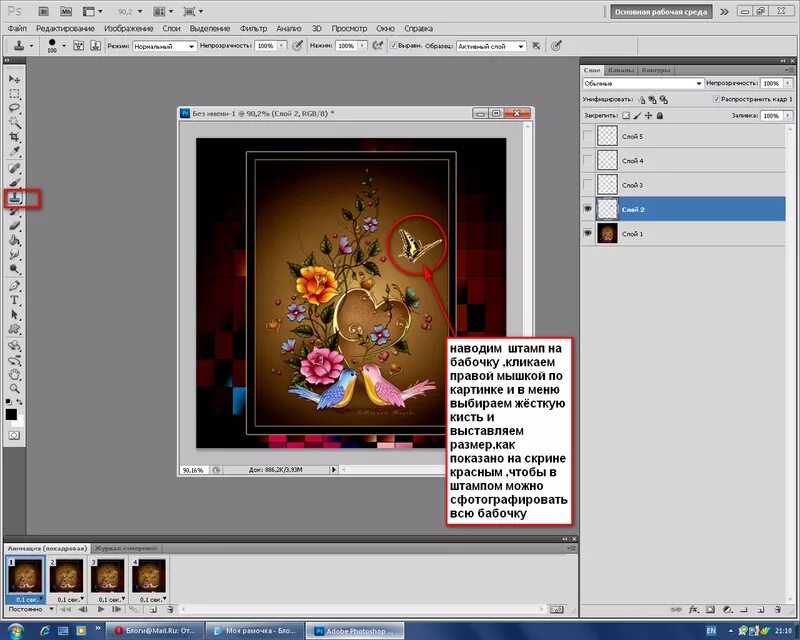800x640 pixels.
Task: Show layer Слой 4 visibility box
Action: click(588, 161)
